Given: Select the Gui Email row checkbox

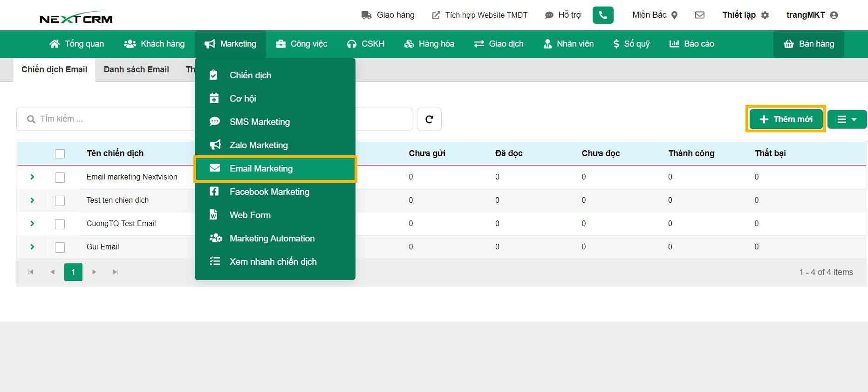Looking at the screenshot, I should pyautogui.click(x=60, y=248).
